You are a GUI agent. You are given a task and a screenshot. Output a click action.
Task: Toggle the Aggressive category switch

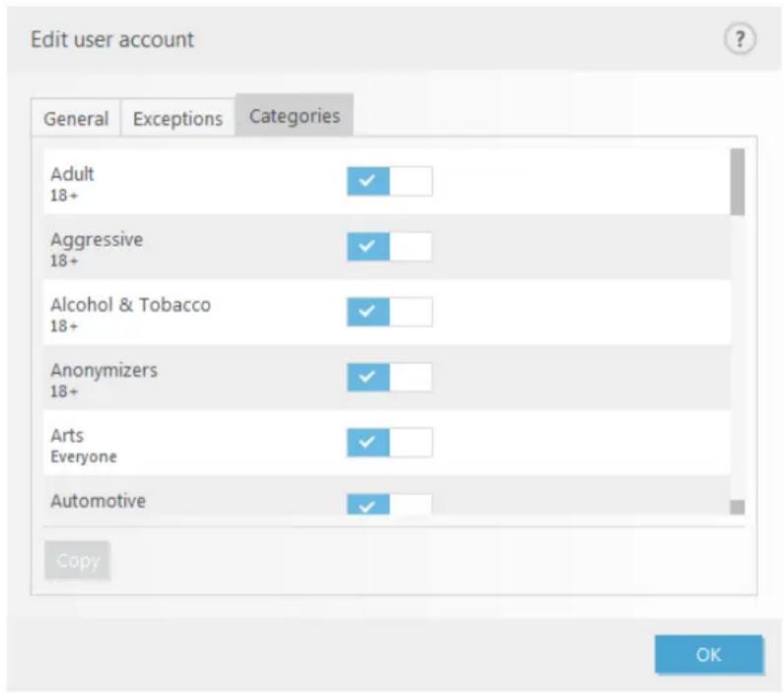pos(390,246)
